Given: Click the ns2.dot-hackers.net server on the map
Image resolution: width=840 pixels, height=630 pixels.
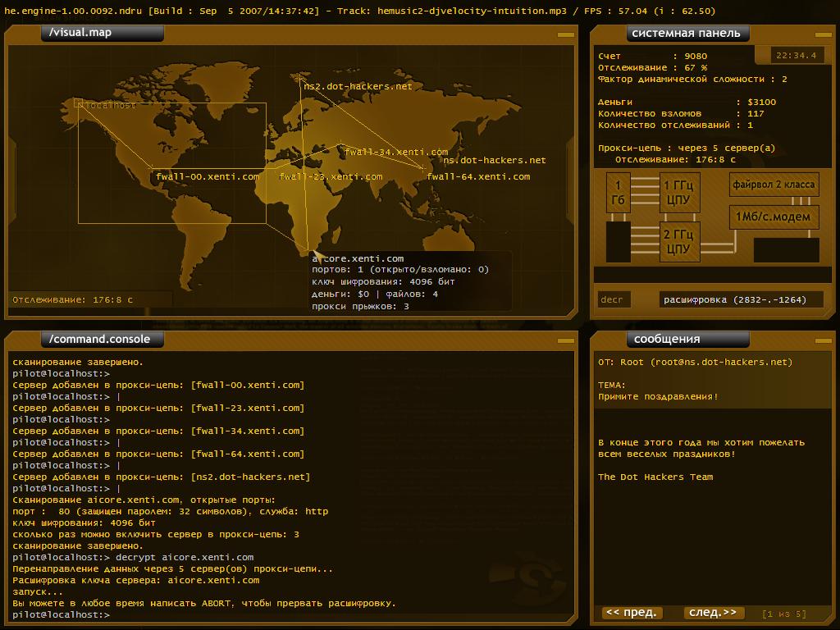Looking at the screenshot, I should point(358,86).
